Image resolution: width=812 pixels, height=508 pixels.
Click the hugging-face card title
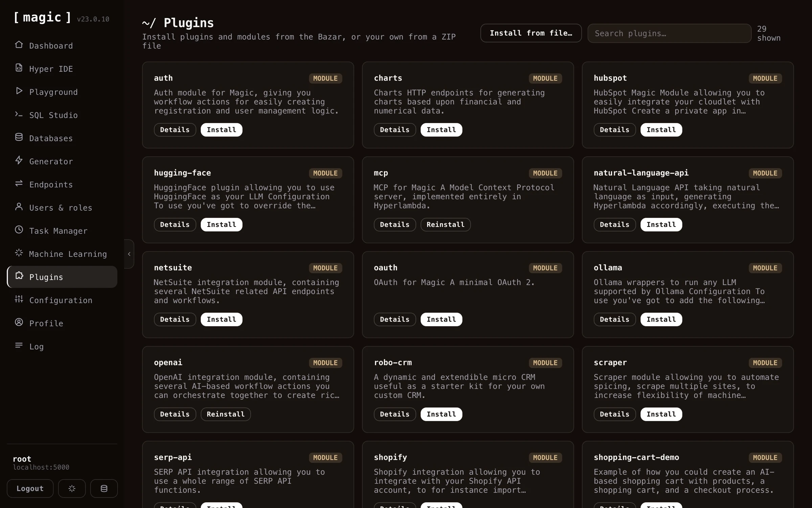(182, 173)
